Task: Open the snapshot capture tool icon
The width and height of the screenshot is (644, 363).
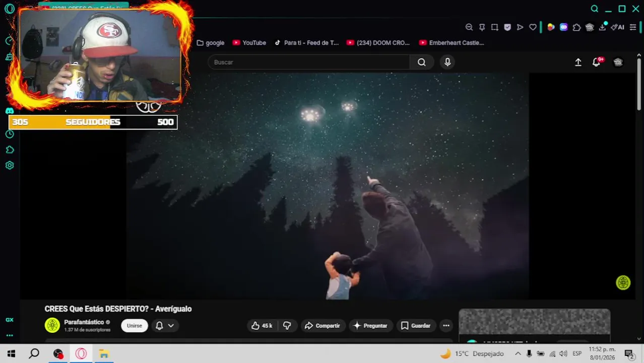Action: [x=495, y=27]
